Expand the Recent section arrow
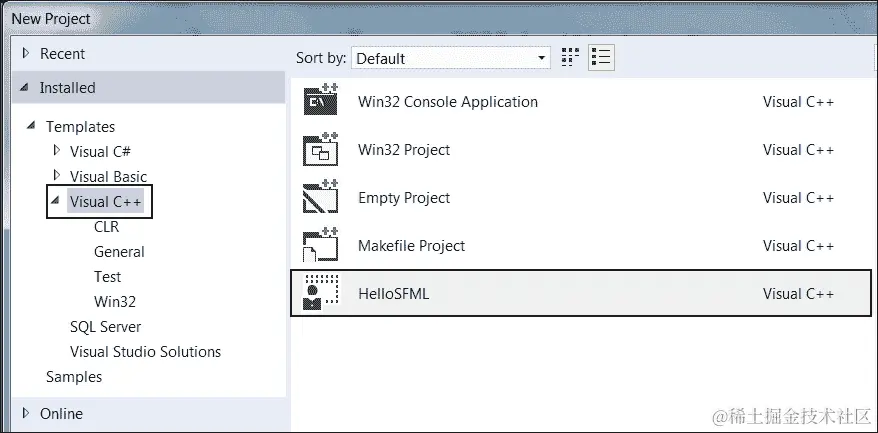 (25, 53)
